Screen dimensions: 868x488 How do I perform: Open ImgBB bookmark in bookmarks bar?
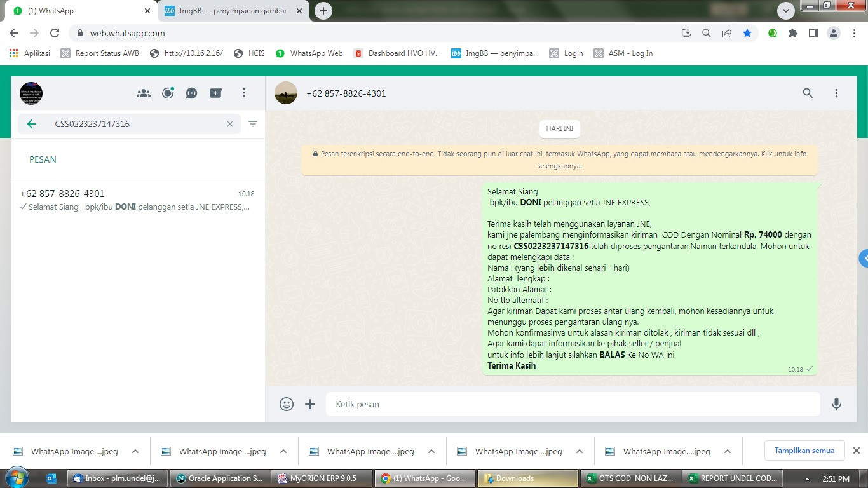(495, 53)
